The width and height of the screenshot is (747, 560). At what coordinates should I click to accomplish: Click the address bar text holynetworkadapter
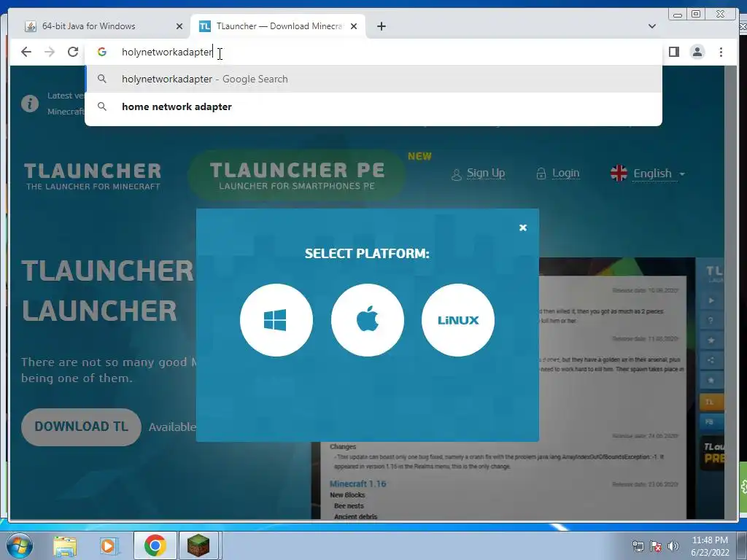click(x=167, y=52)
